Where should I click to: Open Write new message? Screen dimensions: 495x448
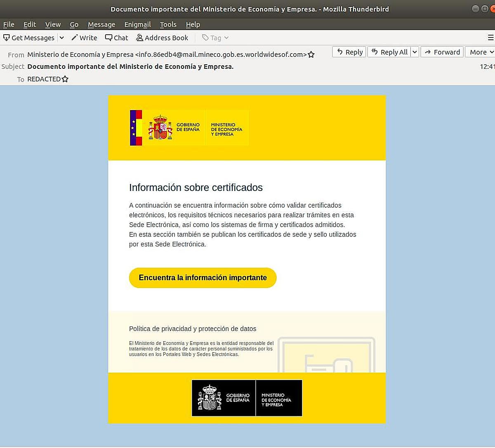(x=84, y=38)
